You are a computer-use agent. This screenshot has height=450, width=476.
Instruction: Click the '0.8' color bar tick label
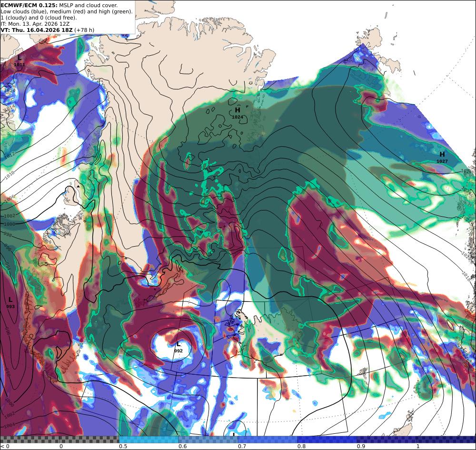(301, 446)
